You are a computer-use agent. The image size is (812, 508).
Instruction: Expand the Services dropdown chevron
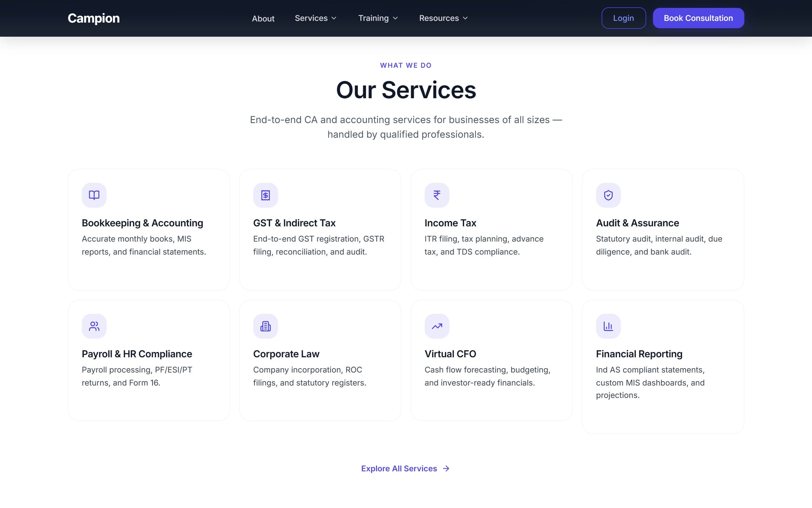(334, 18)
